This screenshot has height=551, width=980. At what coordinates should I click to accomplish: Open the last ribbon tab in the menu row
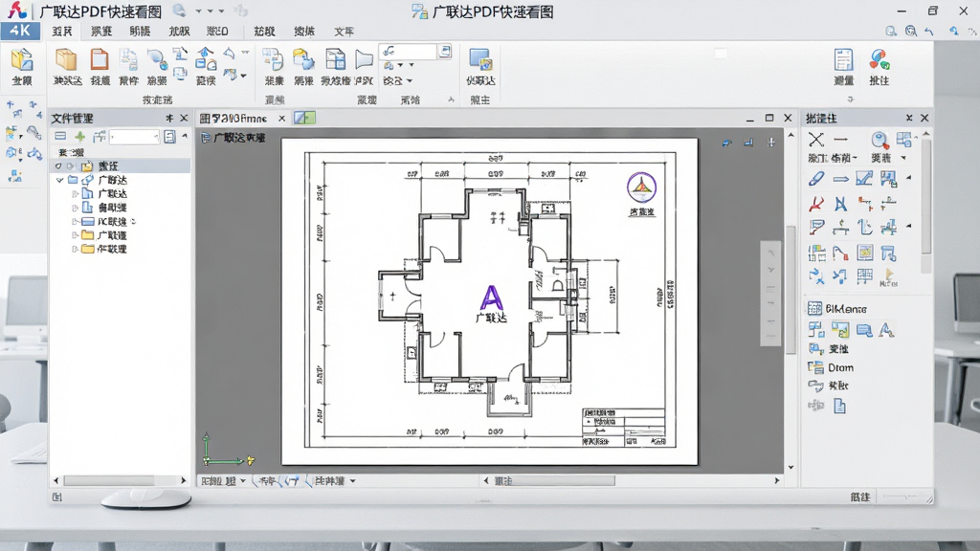[x=344, y=32]
